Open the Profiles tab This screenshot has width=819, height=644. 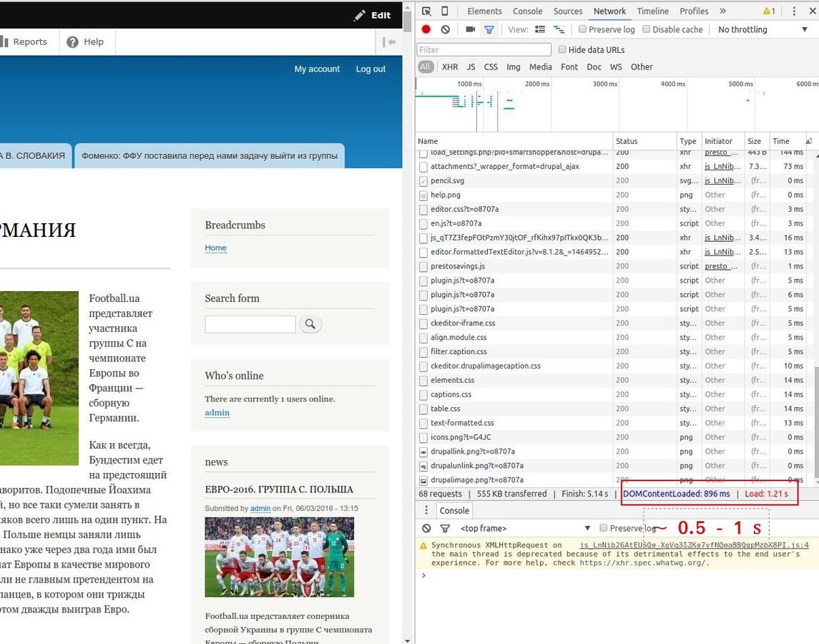pyautogui.click(x=694, y=11)
